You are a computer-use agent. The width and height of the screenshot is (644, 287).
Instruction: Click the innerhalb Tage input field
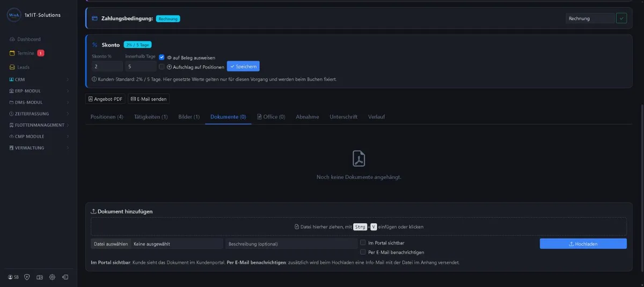[141, 66]
